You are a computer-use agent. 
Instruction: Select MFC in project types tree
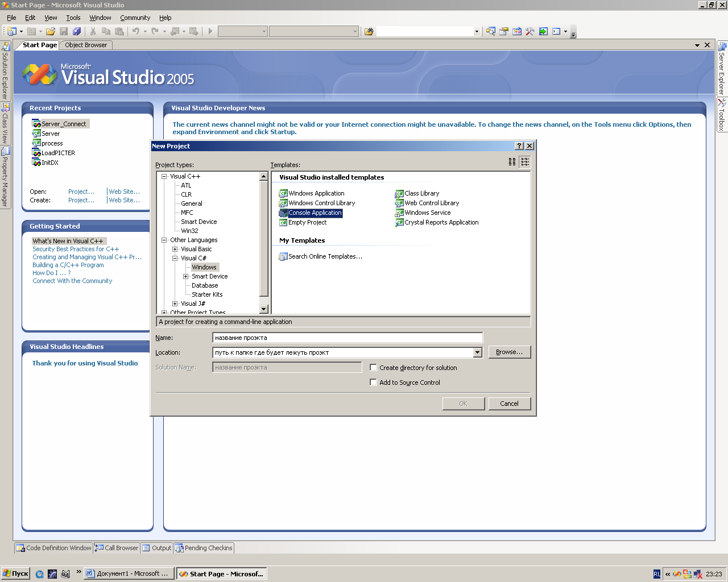187,213
